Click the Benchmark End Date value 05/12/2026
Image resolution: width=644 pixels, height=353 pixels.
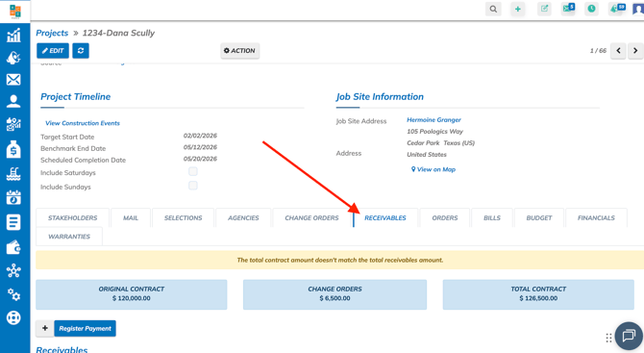(x=200, y=147)
